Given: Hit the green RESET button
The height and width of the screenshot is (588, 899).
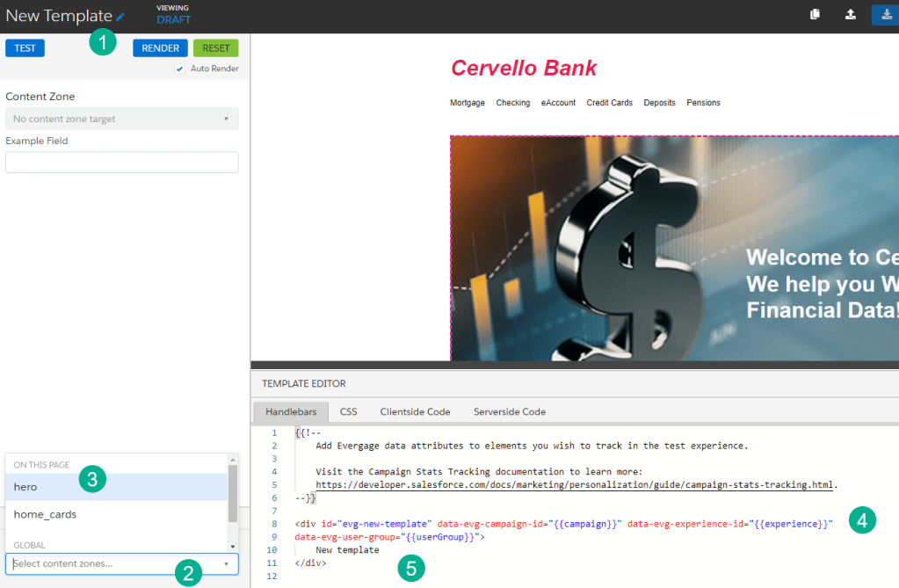Looking at the screenshot, I should coord(215,48).
